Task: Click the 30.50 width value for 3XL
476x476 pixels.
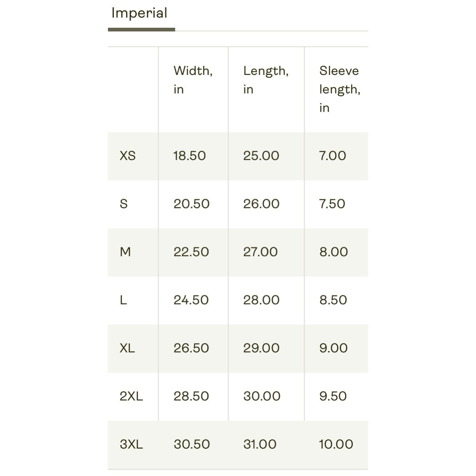Action: [x=192, y=444]
